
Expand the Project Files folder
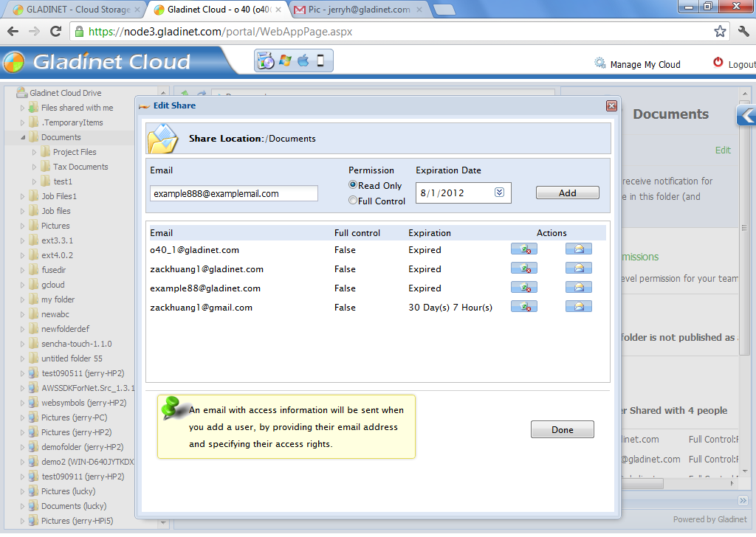click(34, 152)
